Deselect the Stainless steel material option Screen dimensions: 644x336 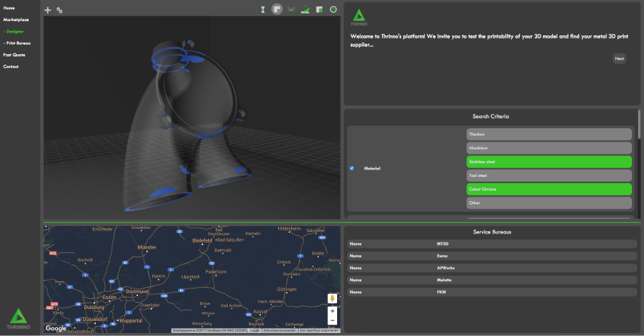click(548, 161)
